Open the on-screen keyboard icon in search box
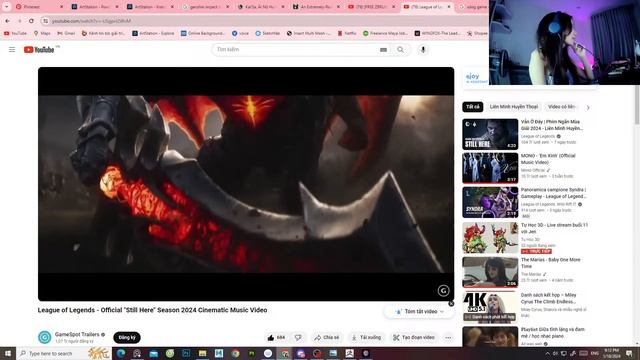Image resolution: width=640 pixels, height=360 pixels. coord(383,50)
